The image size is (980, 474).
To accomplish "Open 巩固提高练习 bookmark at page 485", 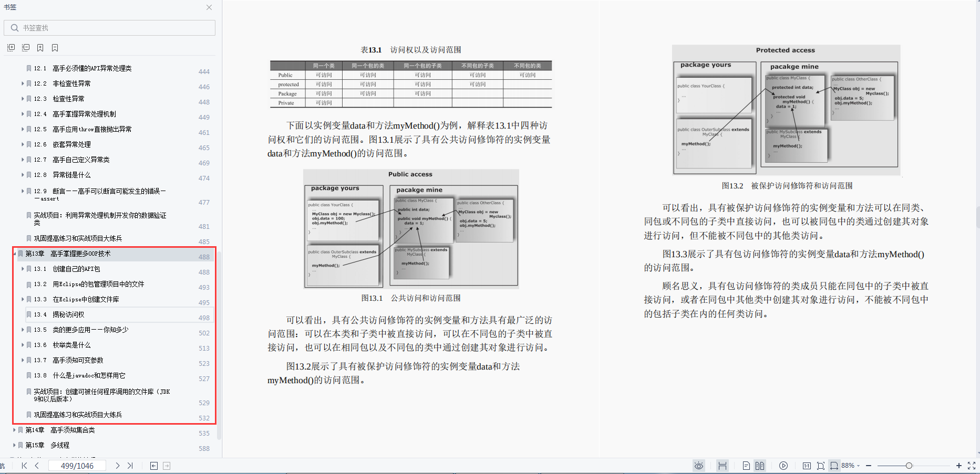I will point(78,238).
